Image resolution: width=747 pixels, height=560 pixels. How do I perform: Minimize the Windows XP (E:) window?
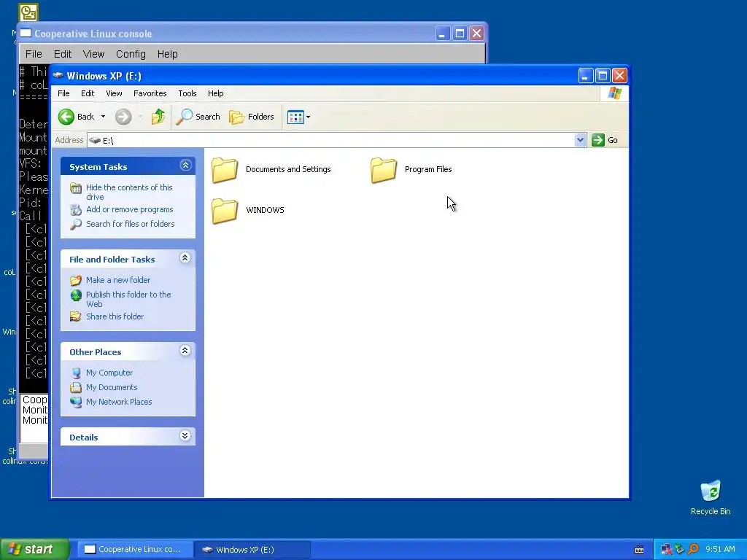pos(586,75)
